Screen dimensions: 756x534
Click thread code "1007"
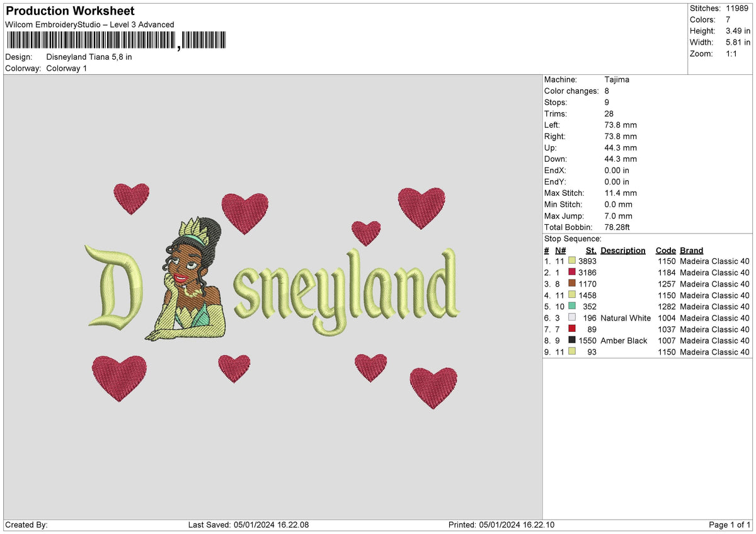coord(667,341)
